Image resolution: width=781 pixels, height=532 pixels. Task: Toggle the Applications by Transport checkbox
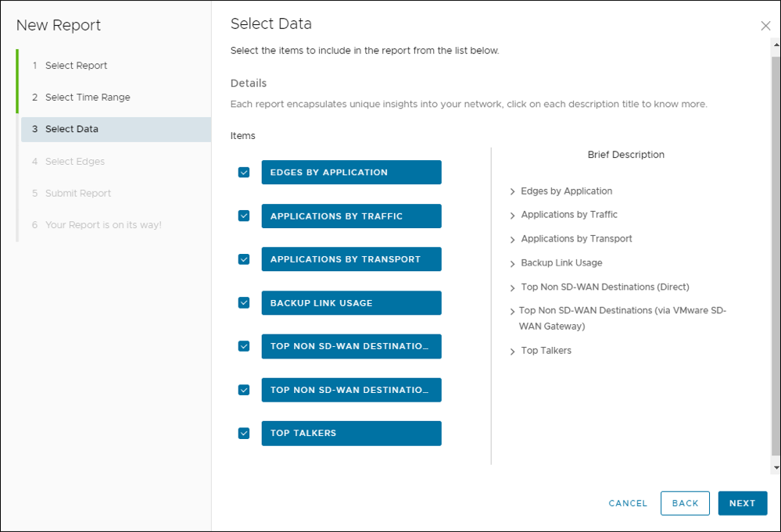tap(244, 259)
